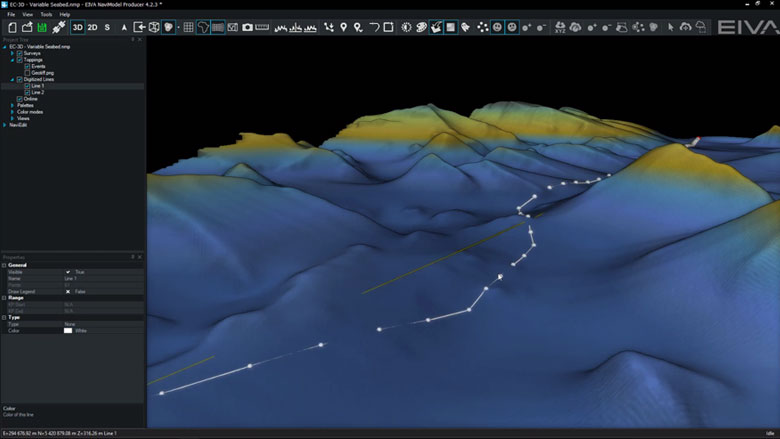The width and height of the screenshot is (780, 439).
Task: Toggle the Line 2 checkbox
Action: tap(27, 92)
